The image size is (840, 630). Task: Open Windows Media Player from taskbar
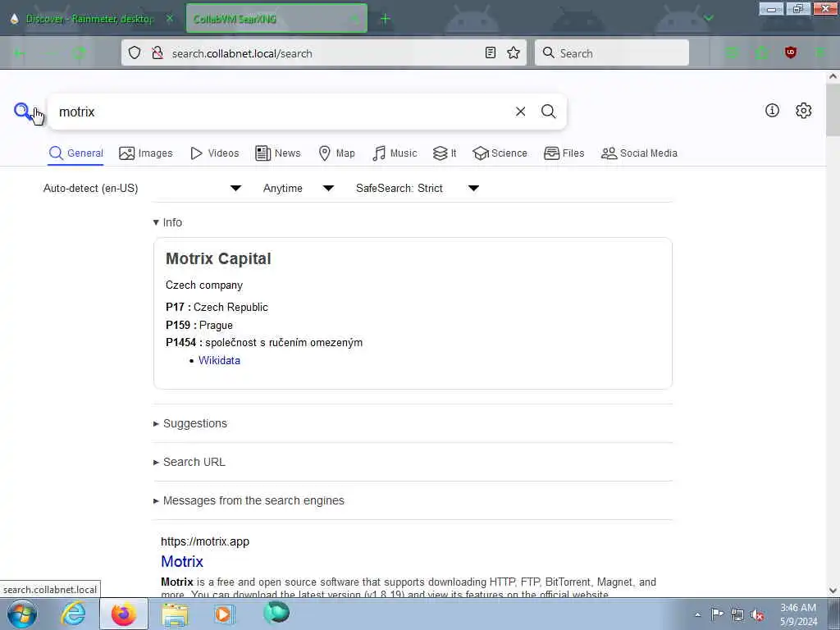coord(224,614)
